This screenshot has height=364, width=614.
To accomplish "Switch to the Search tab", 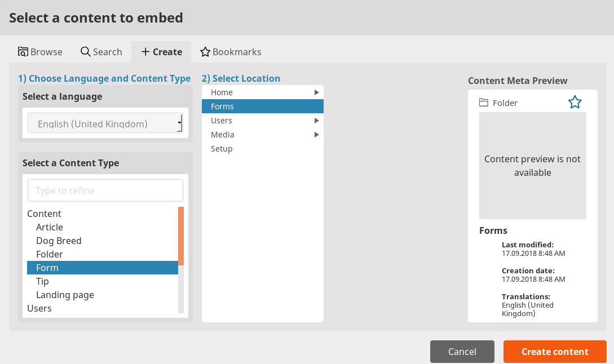I will click(101, 51).
